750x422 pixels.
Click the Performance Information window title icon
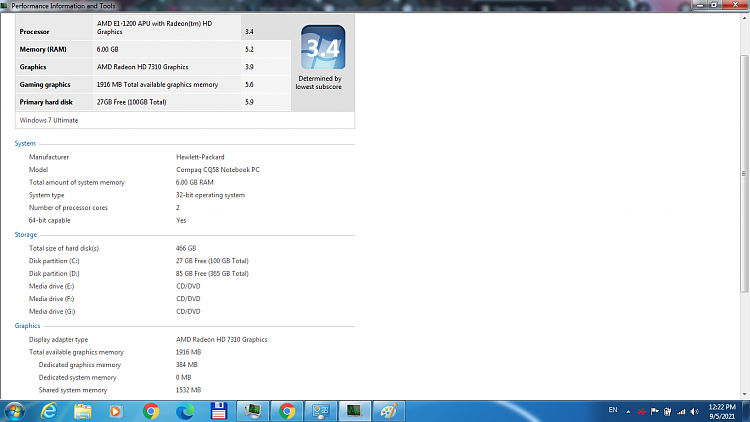tap(4, 6)
